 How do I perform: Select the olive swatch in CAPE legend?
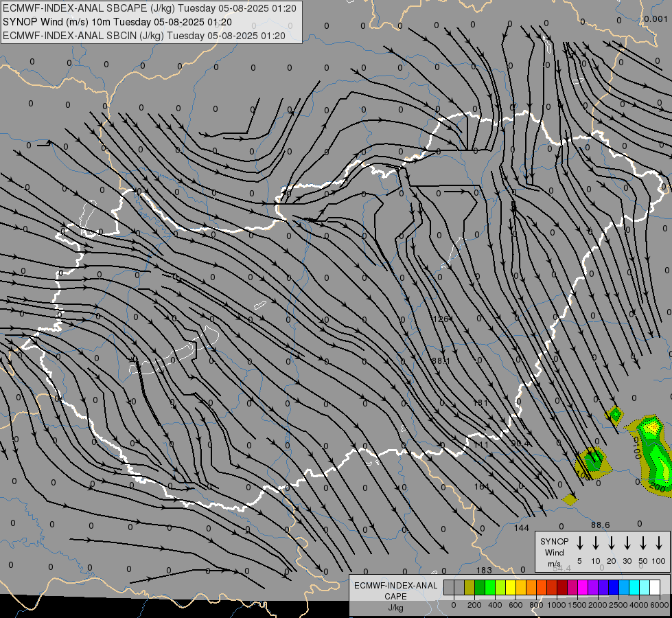click(x=470, y=588)
